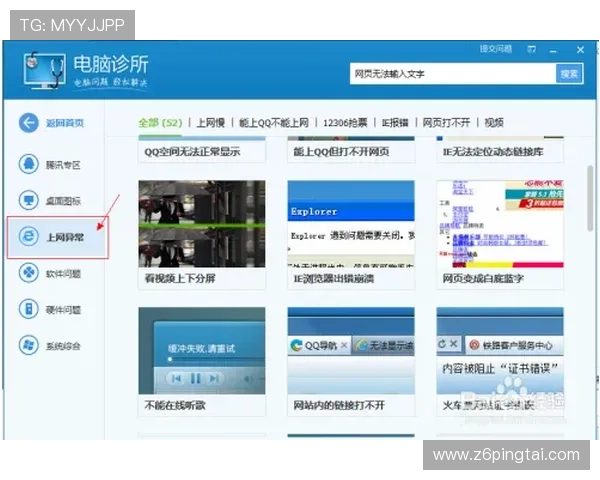Screen dimensions: 600x480
Task: Click the 搜索 search button
Action: tap(569, 73)
